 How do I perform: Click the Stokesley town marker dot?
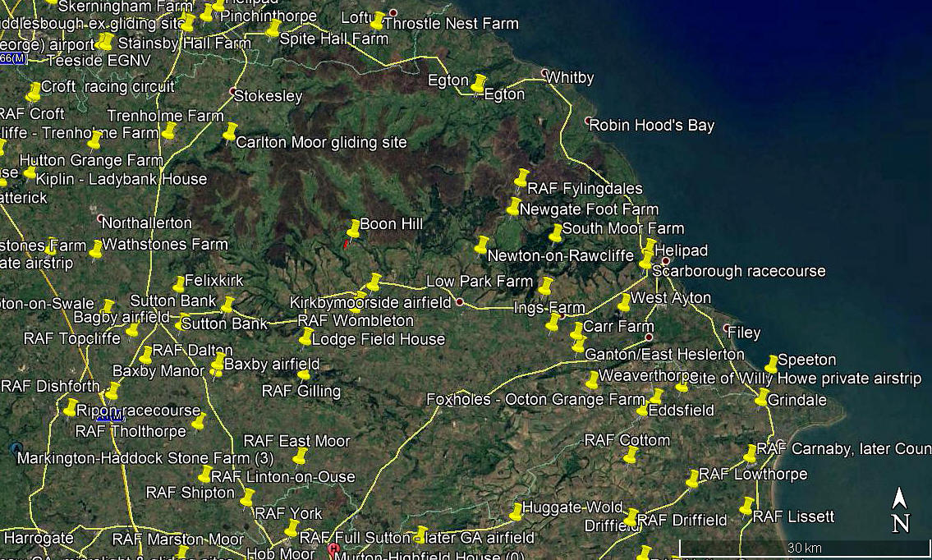tap(233, 91)
